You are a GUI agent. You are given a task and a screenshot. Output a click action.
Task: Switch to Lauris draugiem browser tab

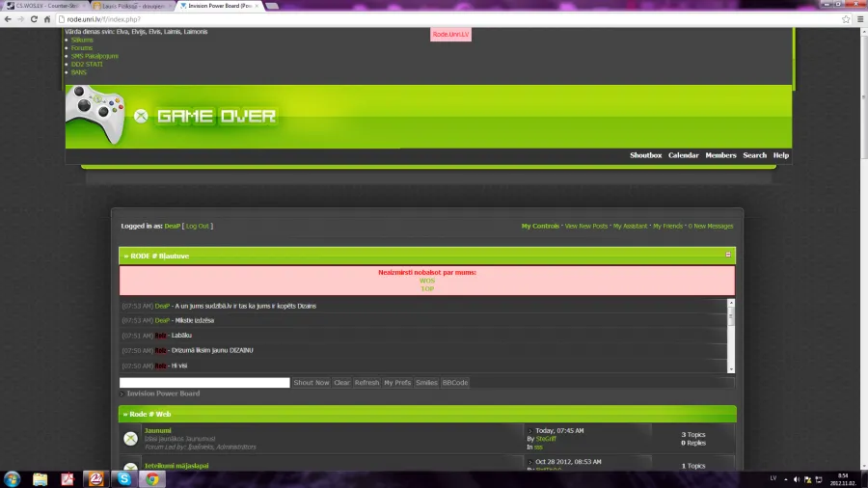pos(132,6)
